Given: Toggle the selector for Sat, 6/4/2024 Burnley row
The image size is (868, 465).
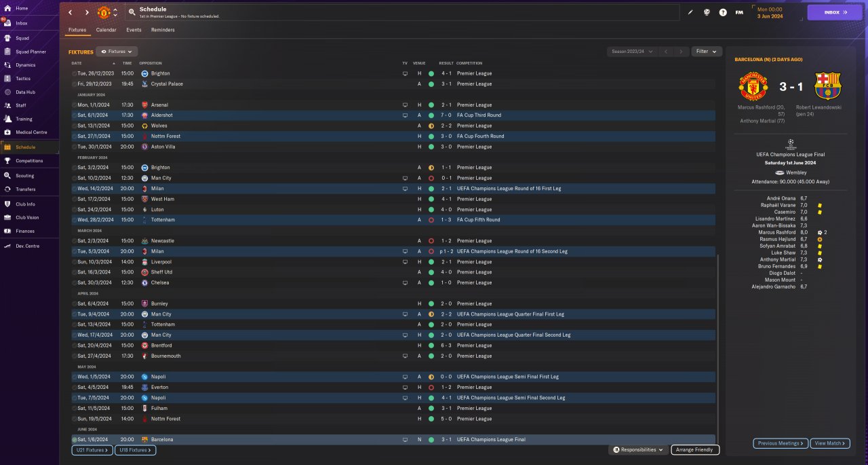Looking at the screenshot, I should (75, 303).
